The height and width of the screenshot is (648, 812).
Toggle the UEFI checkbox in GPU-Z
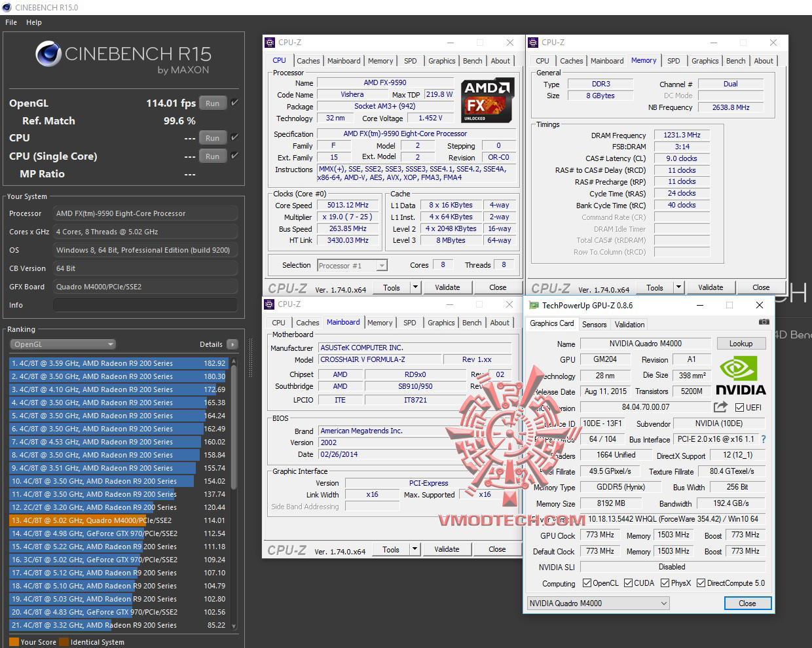pos(739,407)
